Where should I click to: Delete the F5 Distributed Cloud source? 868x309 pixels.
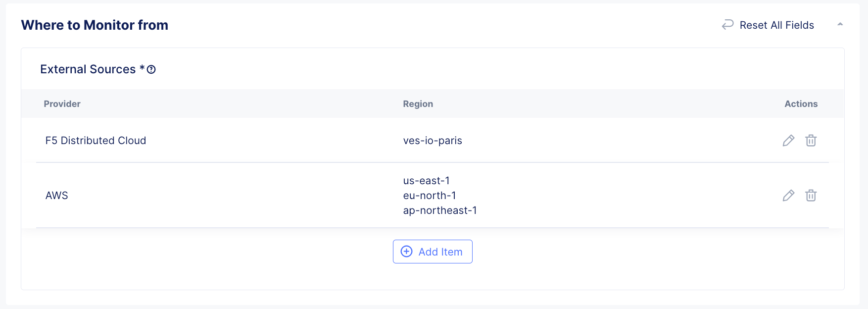(811, 141)
